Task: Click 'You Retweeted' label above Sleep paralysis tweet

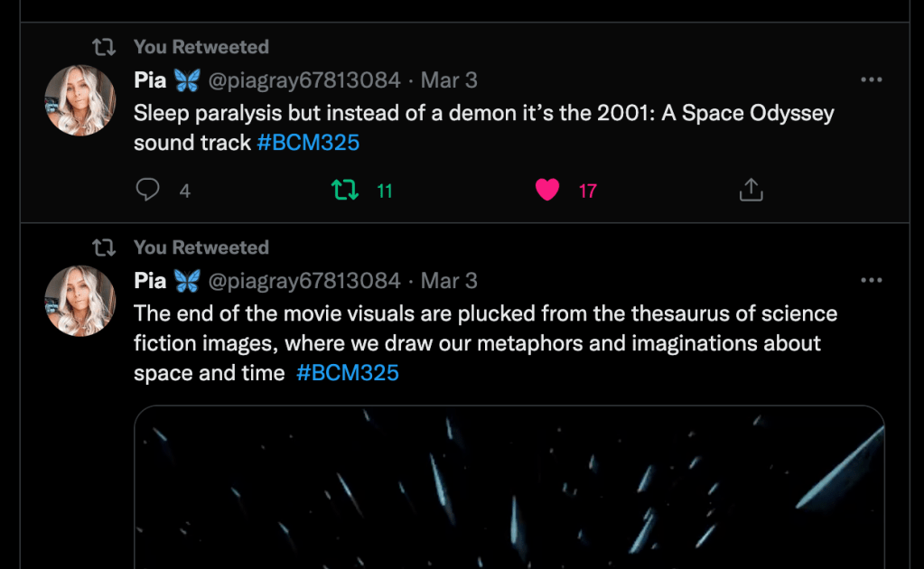Action: (x=201, y=47)
